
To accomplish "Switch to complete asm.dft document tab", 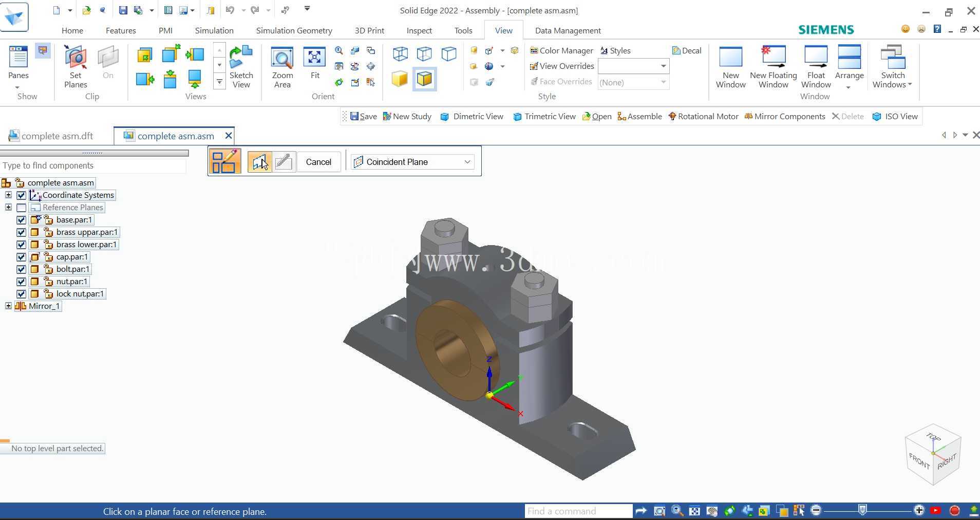I will point(51,136).
